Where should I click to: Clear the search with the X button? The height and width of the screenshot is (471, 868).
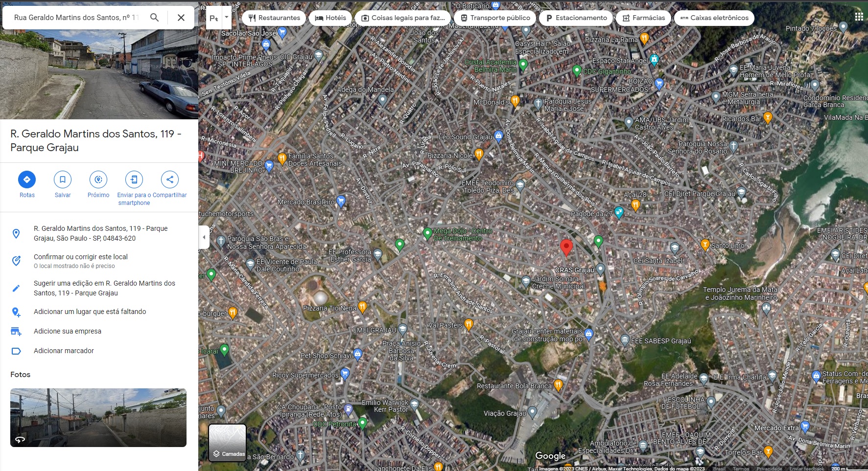point(181,18)
